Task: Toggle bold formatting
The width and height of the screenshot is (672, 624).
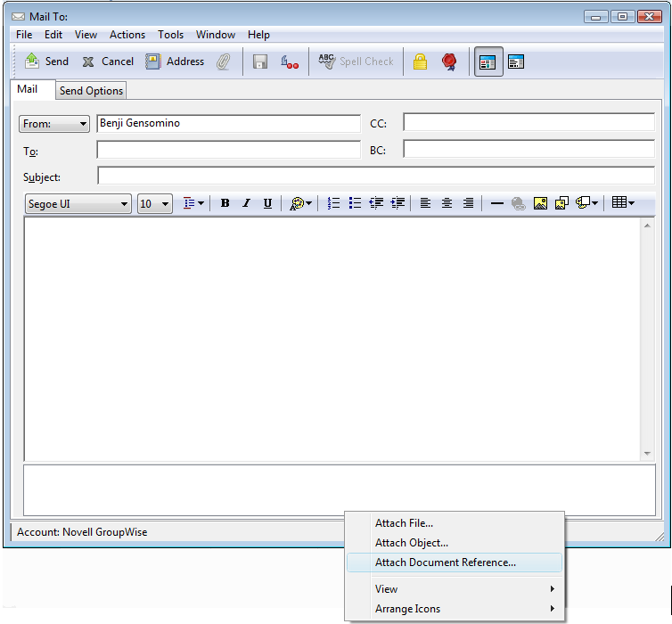Action: (x=225, y=203)
